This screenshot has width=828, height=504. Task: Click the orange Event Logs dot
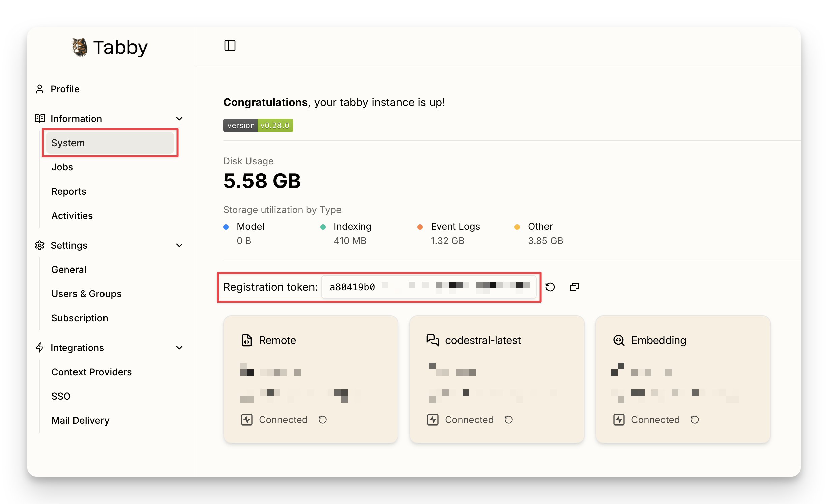420,227
